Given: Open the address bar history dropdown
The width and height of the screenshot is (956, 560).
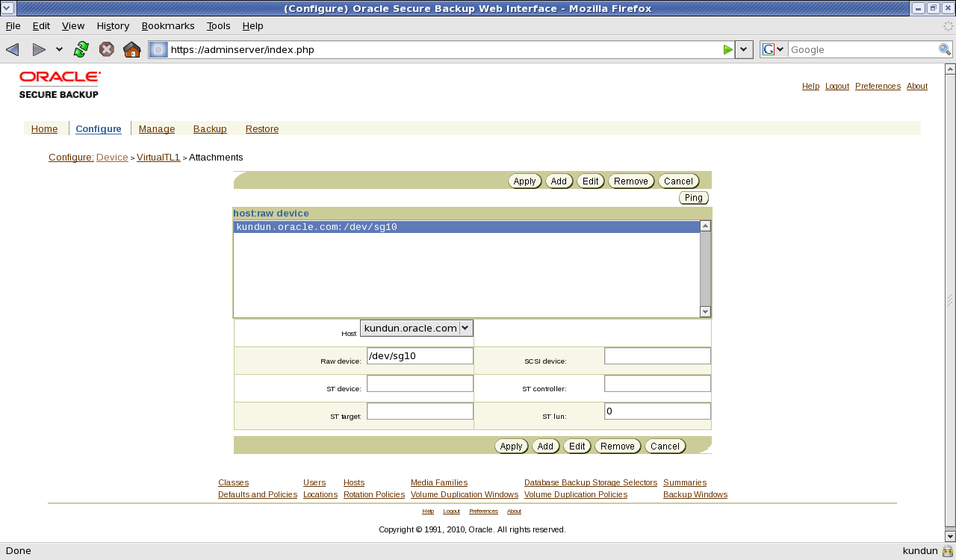Looking at the screenshot, I should click(x=744, y=49).
